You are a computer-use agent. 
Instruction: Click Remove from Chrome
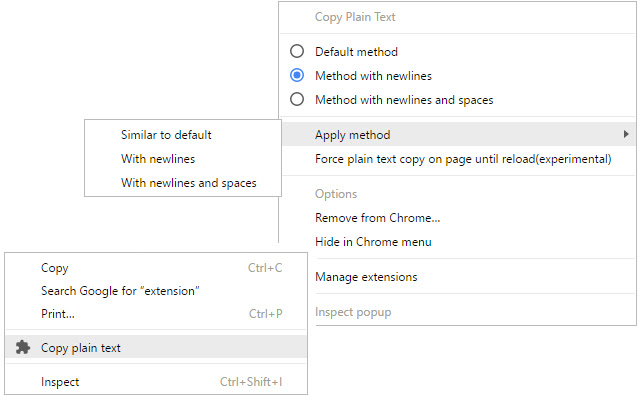click(x=377, y=218)
